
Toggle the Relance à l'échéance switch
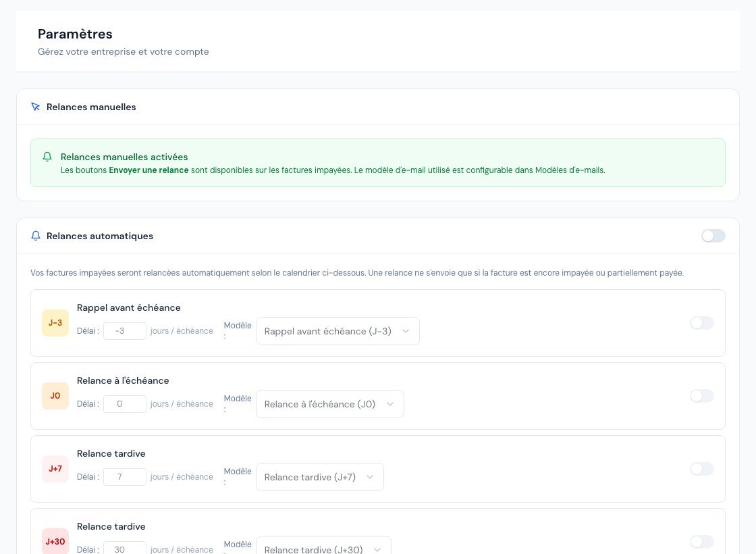pos(702,396)
